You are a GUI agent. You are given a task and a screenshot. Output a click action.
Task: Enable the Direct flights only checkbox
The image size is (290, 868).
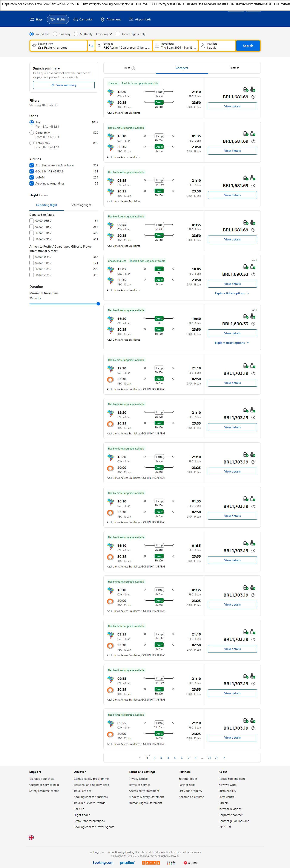pyautogui.click(x=118, y=34)
